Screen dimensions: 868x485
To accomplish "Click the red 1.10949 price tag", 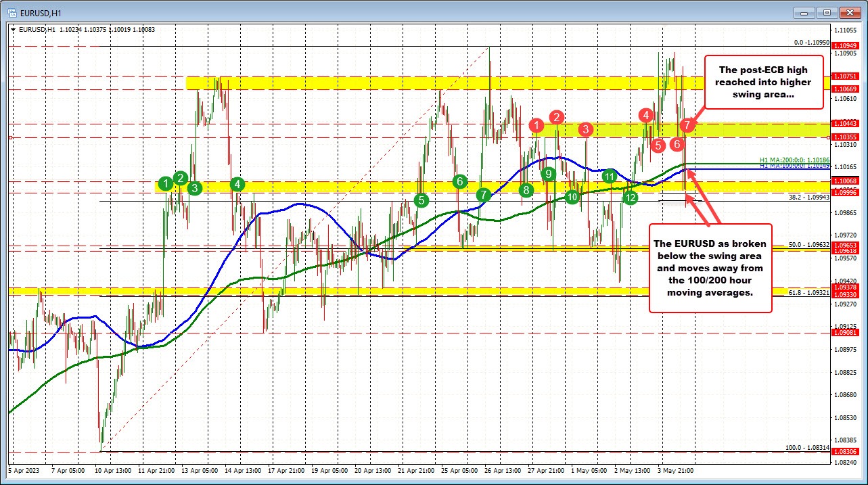I will tap(846, 45).
